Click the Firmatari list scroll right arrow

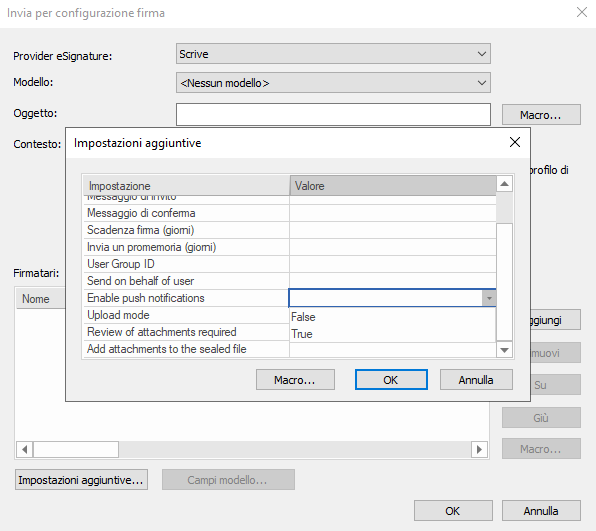(x=479, y=450)
